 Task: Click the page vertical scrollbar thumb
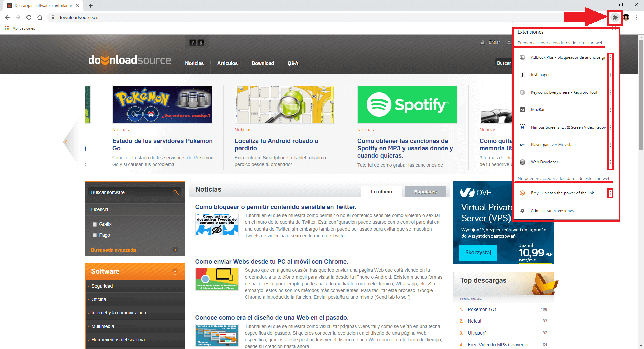[641, 96]
